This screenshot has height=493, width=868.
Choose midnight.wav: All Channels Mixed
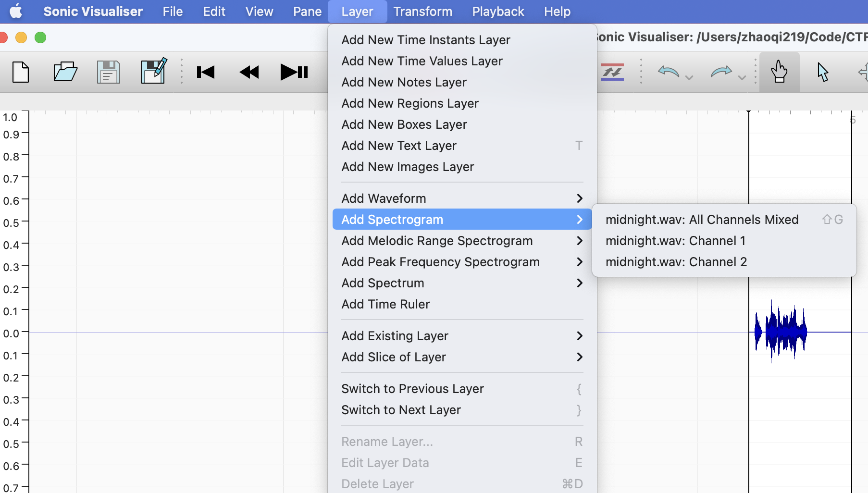pos(702,220)
